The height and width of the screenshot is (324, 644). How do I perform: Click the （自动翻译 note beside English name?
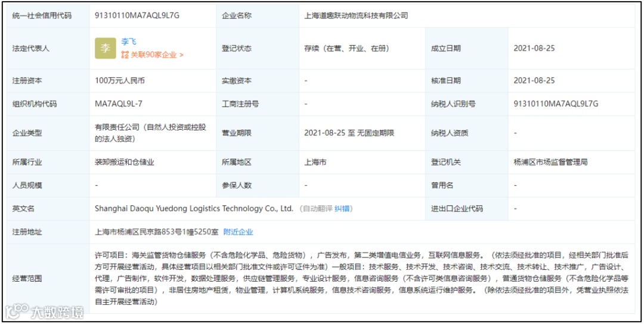(315, 208)
